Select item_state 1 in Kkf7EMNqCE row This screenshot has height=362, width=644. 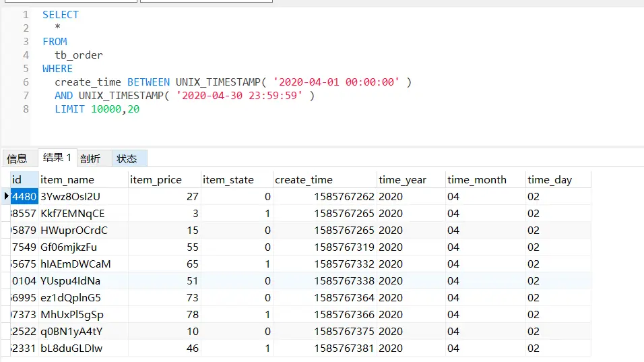coord(236,214)
